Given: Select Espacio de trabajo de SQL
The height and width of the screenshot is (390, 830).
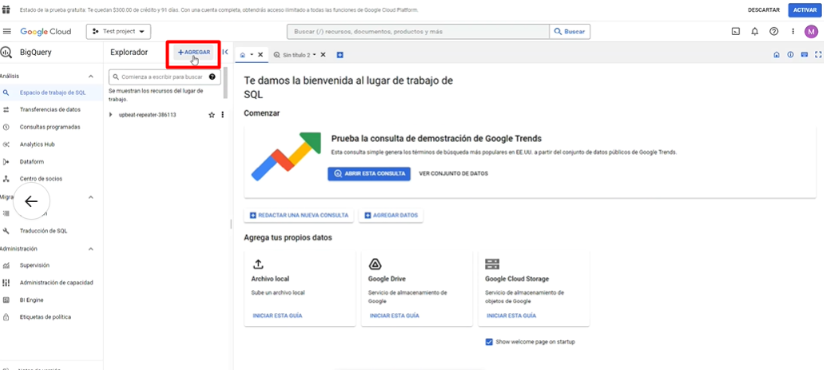Looking at the screenshot, I should [x=51, y=93].
